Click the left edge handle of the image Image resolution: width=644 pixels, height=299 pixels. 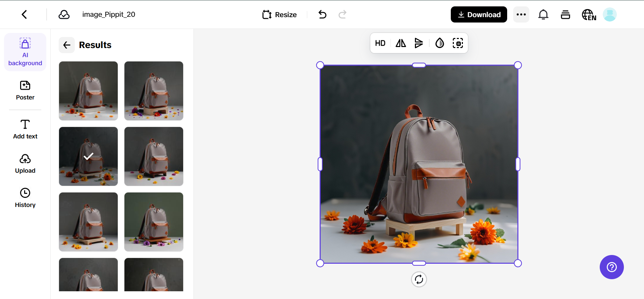pos(320,164)
